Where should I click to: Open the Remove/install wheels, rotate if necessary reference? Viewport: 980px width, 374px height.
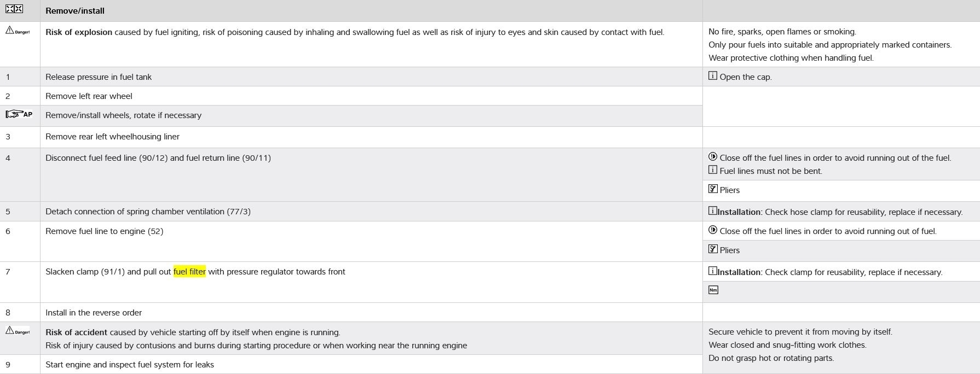[123, 115]
